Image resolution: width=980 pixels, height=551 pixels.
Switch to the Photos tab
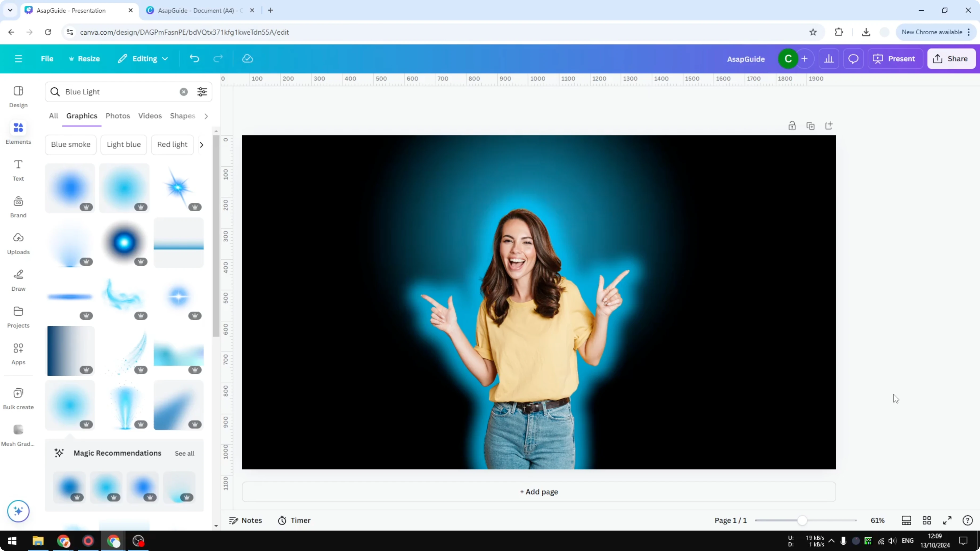coord(117,116)
